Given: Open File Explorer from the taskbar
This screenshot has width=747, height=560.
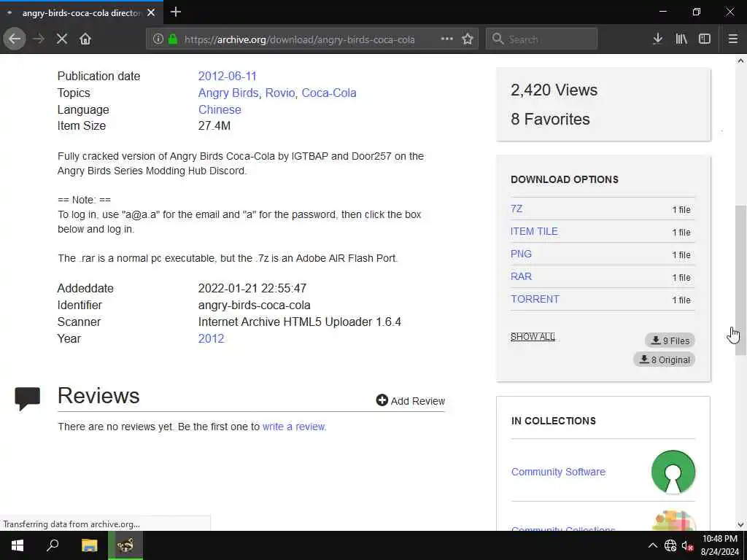Looking at the screenshot, I should coord(89,545).
